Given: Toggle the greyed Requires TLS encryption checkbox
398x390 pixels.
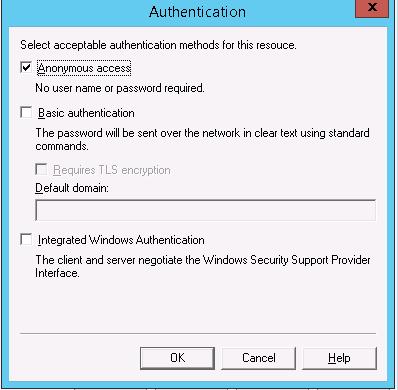Looking at the screenshot, I should [x=41, y=169].
